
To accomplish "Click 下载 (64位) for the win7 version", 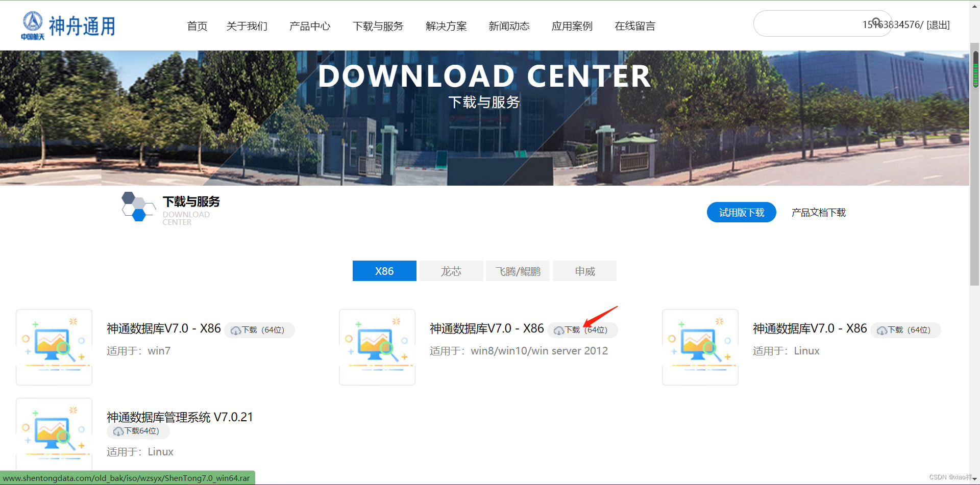I will (x=259, y=330).
